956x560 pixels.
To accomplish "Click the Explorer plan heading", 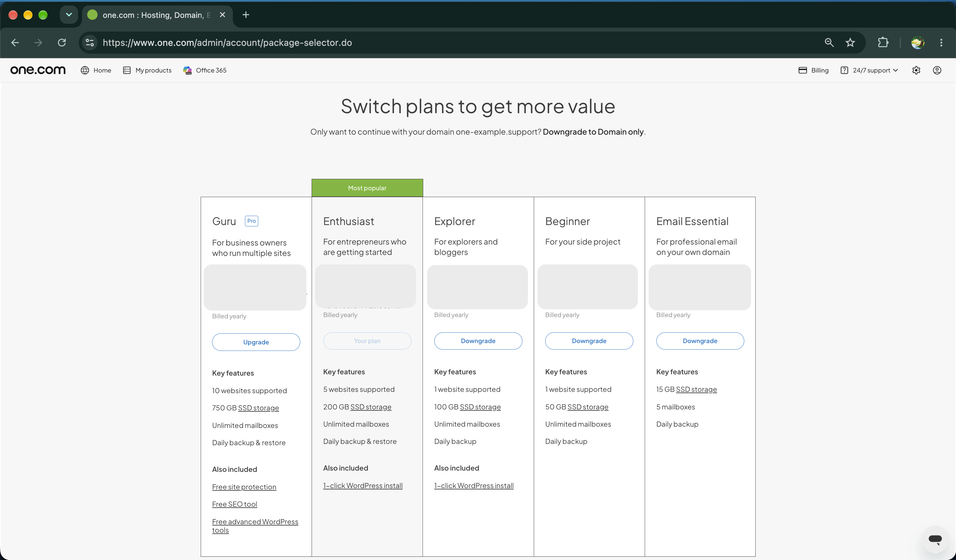I will pyautogui.click(x=454, y=221).
